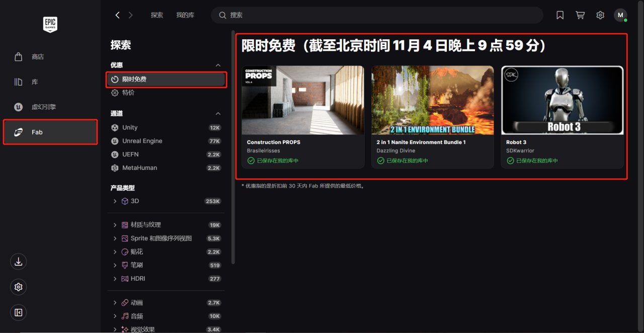The image size is (644, 333).
Task: Click the Sprite image icon
Action: (125, 238)
